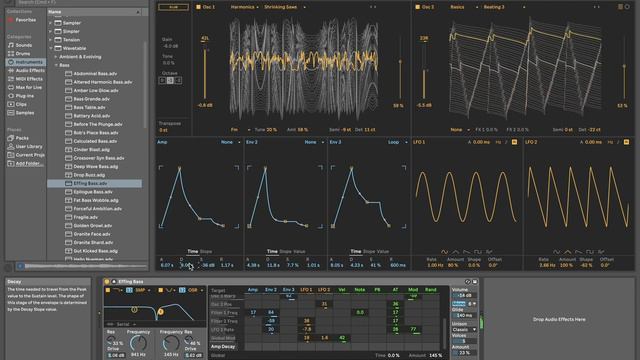Select sawtooth waveform for LFO 2
This screenshot has height=360, width=640.
pyautogui.click(x=578, y=252)
